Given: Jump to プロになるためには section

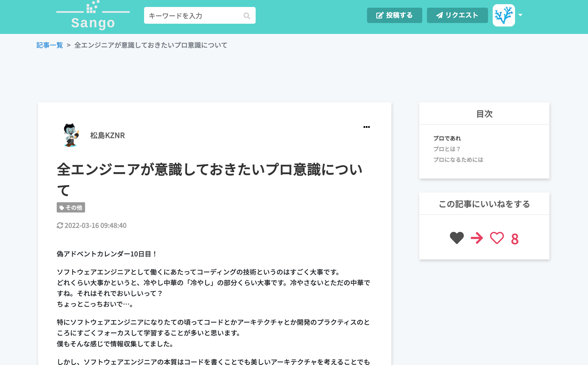Looking at the screenshot, I should [458, 159].
